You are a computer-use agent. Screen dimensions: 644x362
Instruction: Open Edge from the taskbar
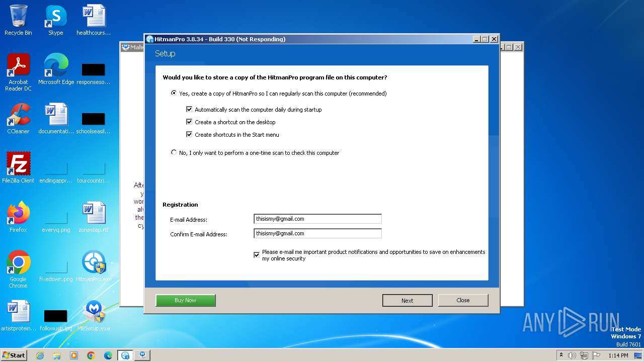tap(108, 355)
